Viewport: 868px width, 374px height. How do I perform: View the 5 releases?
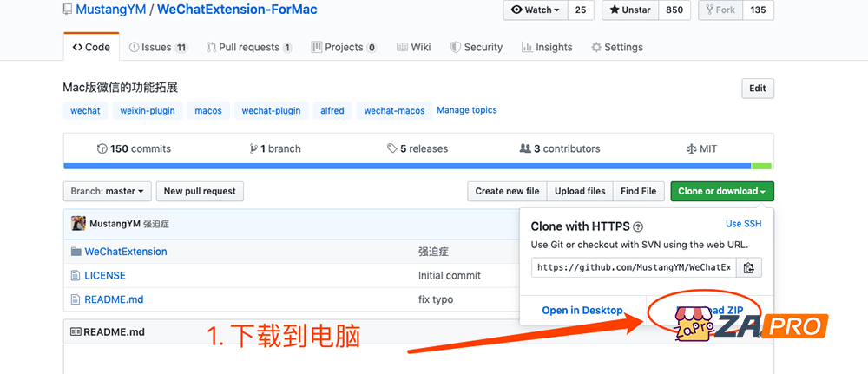pyautogui.click(x=418, y=149)
